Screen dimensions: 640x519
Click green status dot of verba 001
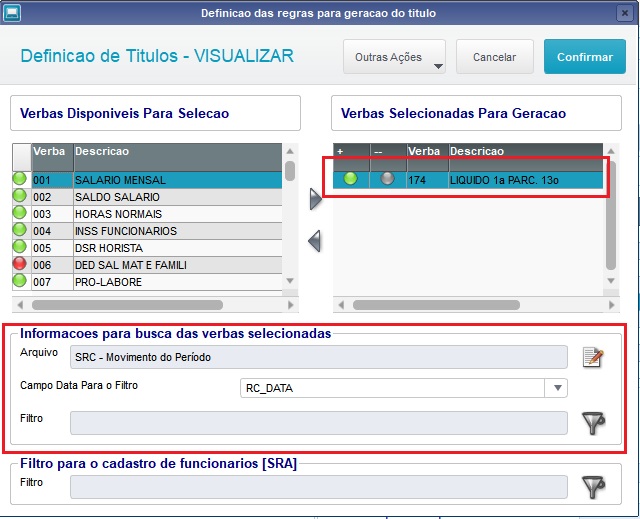click(x=20, y=179)
